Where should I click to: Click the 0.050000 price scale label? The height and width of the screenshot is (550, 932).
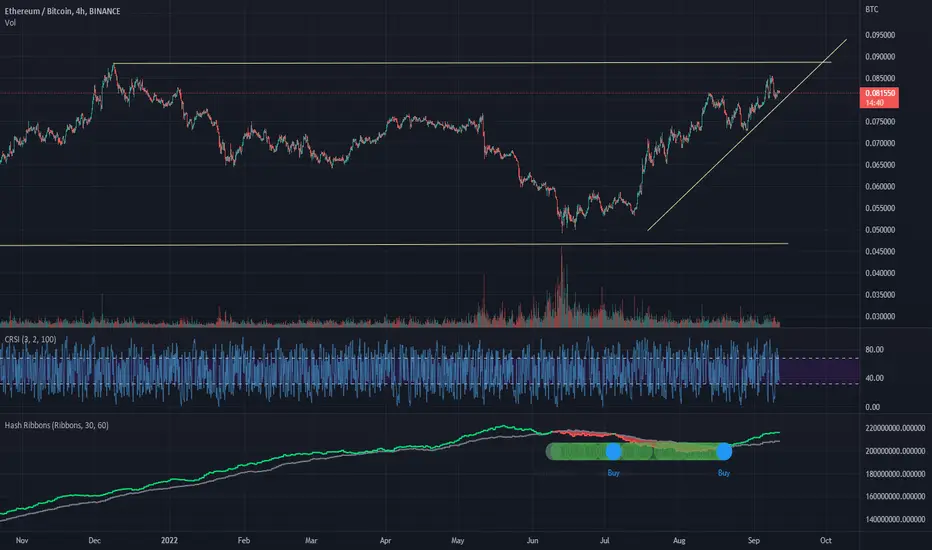880,230
